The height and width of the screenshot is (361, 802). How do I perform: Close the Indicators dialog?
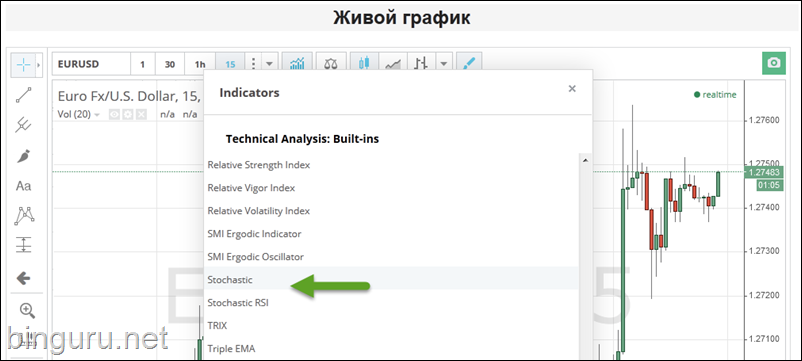click(572, 88)
